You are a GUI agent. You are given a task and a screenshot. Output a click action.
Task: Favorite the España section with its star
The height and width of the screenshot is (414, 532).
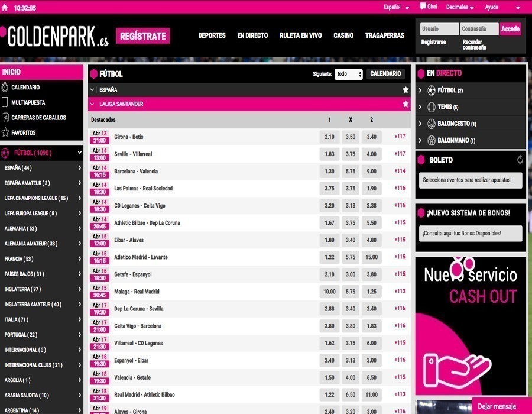tap(405, 89)
